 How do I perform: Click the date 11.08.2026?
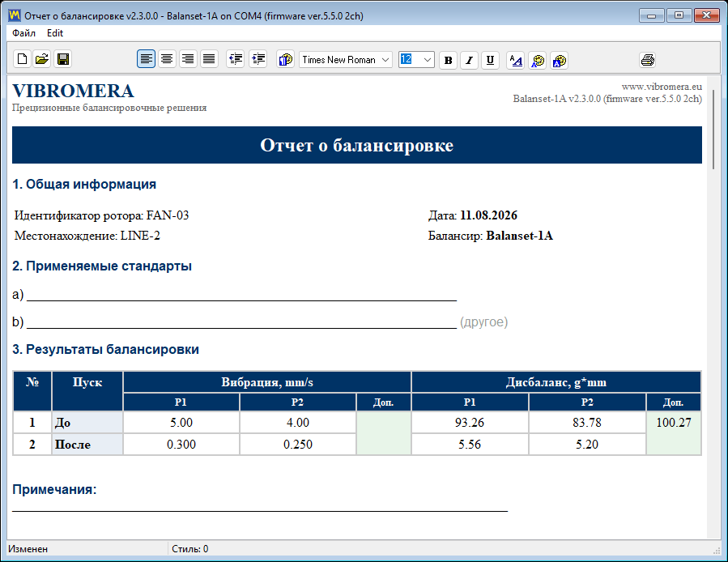[x=488, y=215]
